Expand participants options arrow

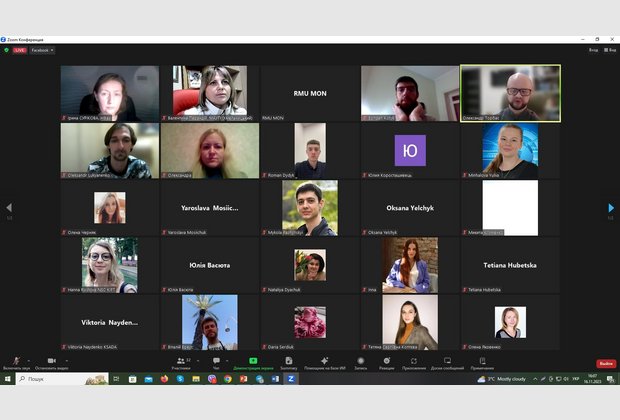tap(198, 361)
